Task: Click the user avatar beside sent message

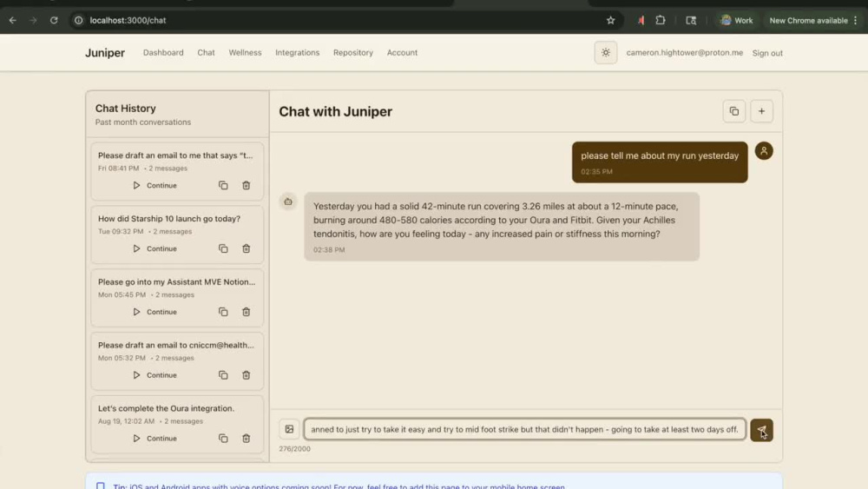Action: coord(764,150)
